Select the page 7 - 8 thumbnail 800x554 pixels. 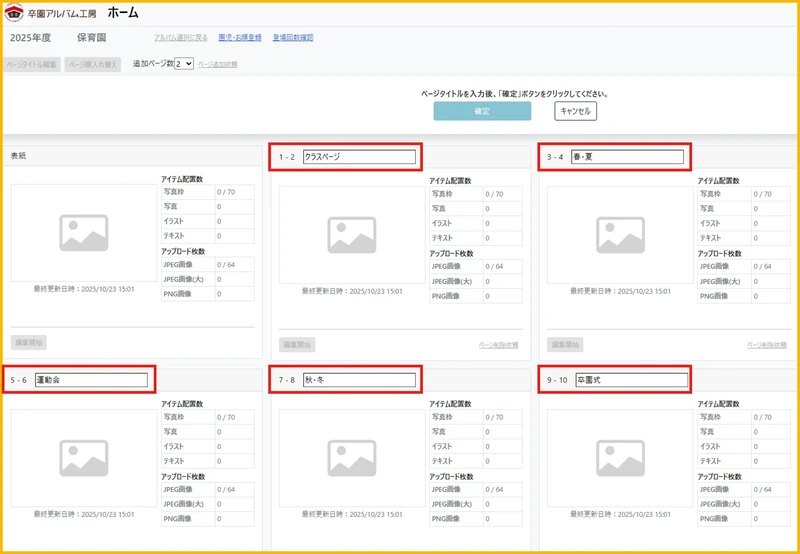[352, 458]
